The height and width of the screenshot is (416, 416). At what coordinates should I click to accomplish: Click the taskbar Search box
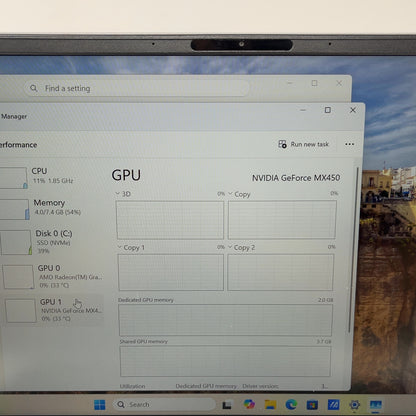[x=164, y=404]
